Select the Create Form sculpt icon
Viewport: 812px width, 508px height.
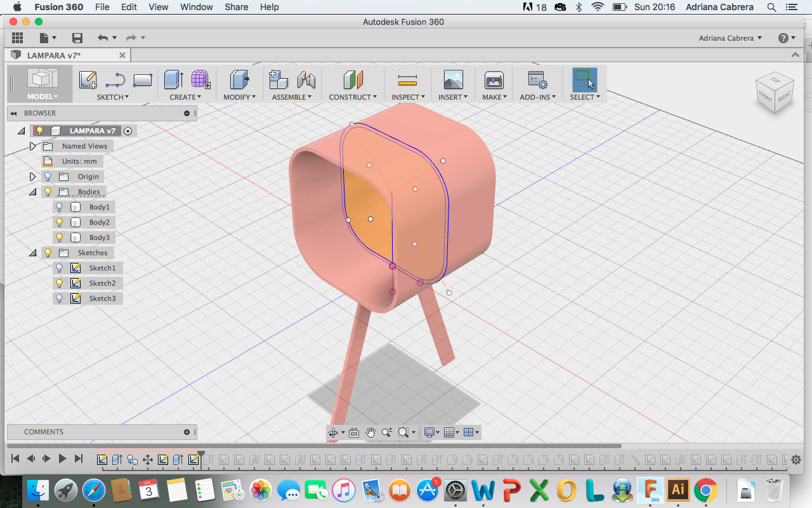click(x=200, y=80)
